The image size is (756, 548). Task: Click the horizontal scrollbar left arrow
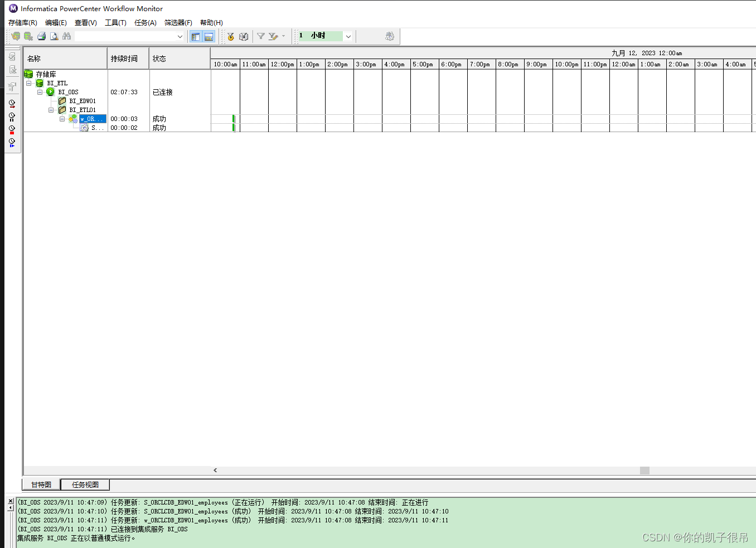[215, 470]
